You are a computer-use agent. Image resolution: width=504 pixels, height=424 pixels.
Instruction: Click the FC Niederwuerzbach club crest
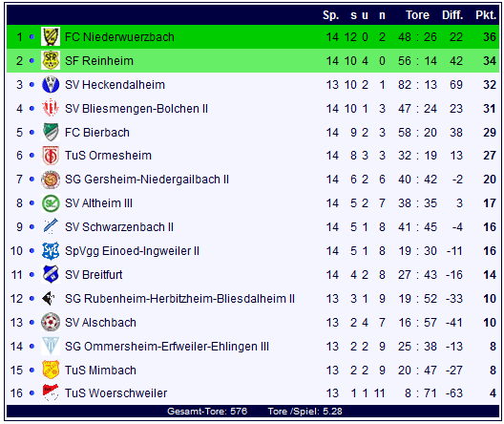pos(51,36)
